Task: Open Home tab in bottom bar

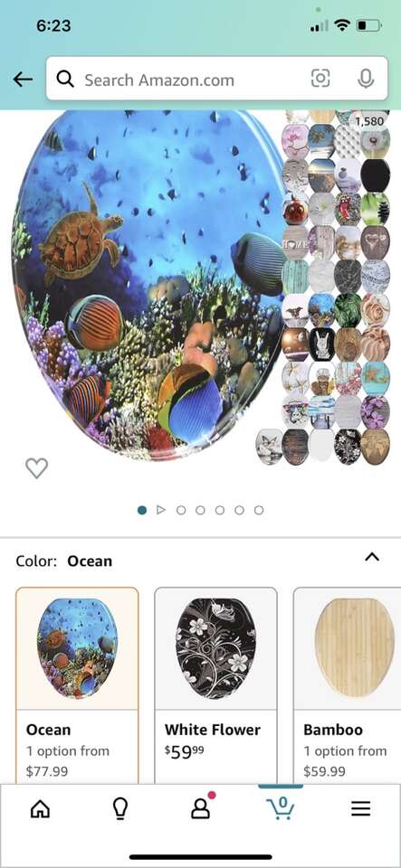Action: [x=40, y=809]
